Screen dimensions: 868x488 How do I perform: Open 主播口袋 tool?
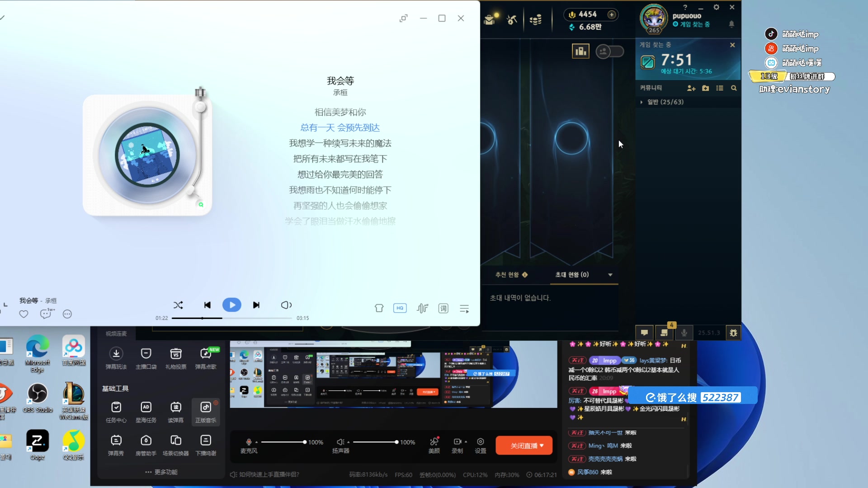(x=146, y=358)
